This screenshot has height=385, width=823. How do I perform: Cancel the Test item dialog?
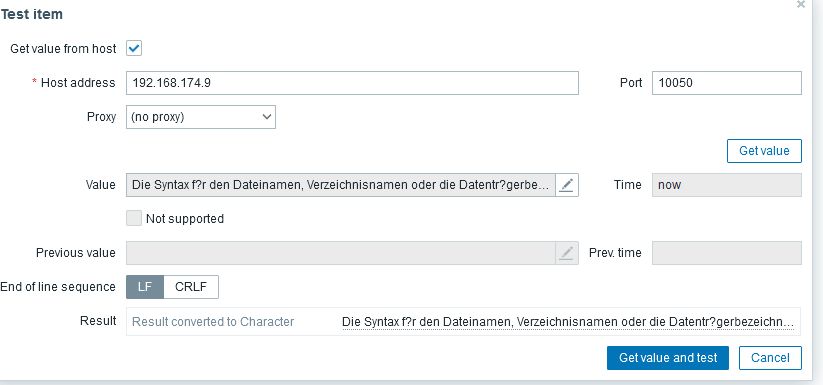coord(770,358)
